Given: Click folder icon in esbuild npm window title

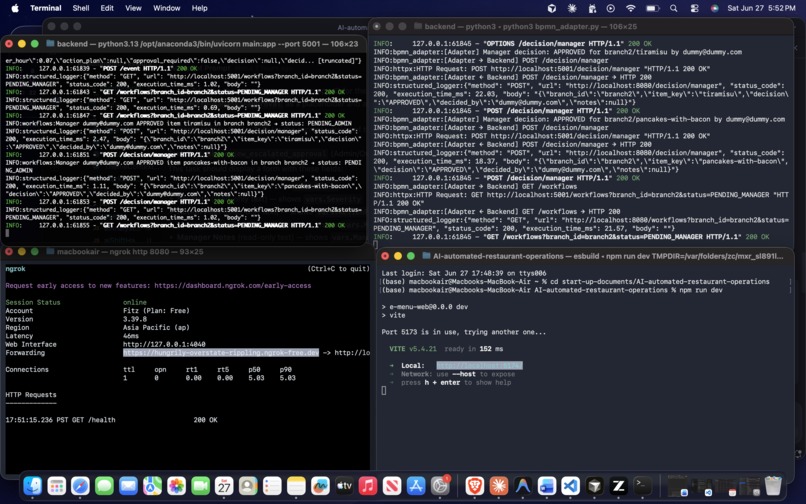Looking at the screenshot, I should point(426,256).
